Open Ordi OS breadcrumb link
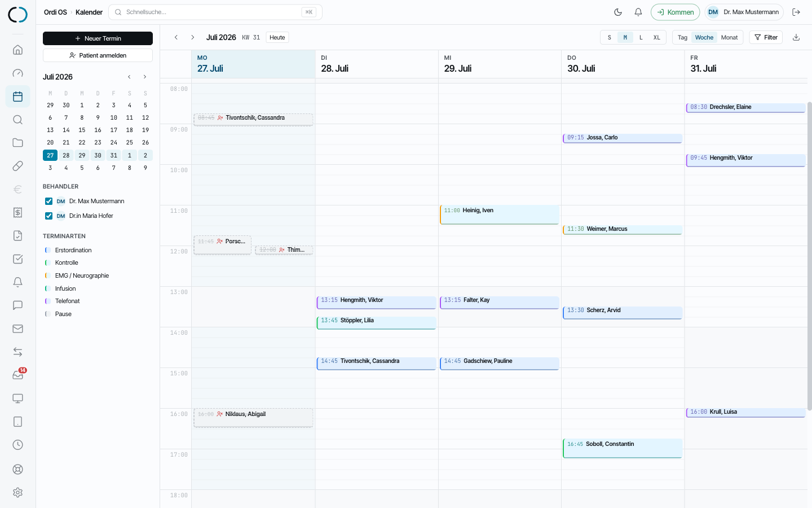Screen dimensions: 812x508 click(55, 12)
